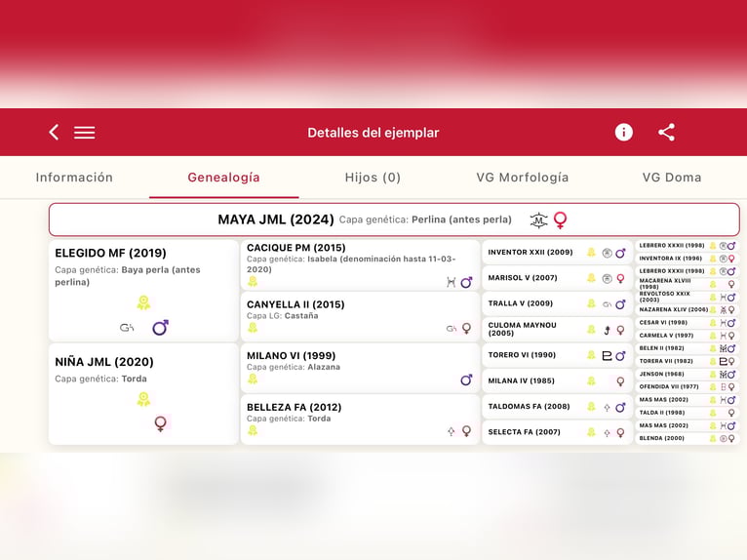Image resolution: width=747 pixels, height=560 pixels.
Task: Click the yellow rosette under CACIQUE PM
Action: click(x=253, y=282)
